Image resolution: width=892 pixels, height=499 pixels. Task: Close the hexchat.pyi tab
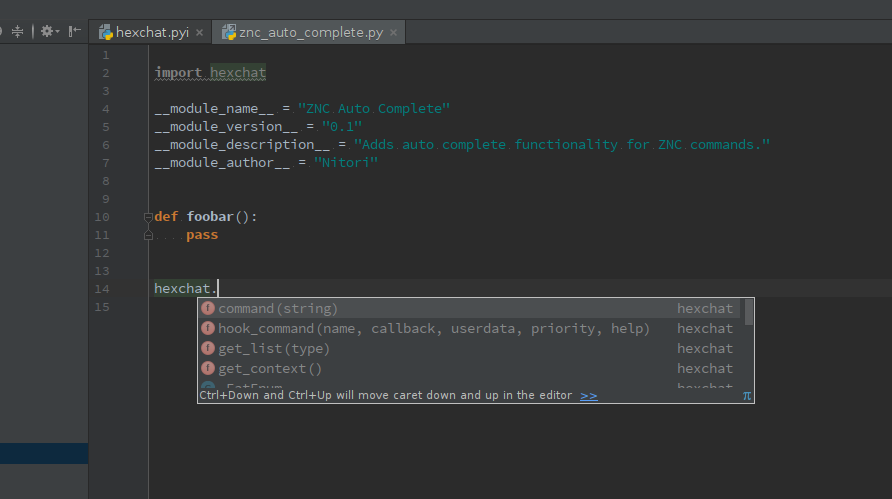pyautogui.click(x=200, y=33)
